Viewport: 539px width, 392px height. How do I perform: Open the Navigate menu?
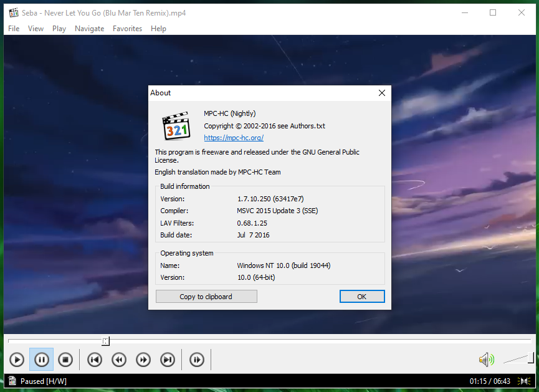click(x=89, y=29)
